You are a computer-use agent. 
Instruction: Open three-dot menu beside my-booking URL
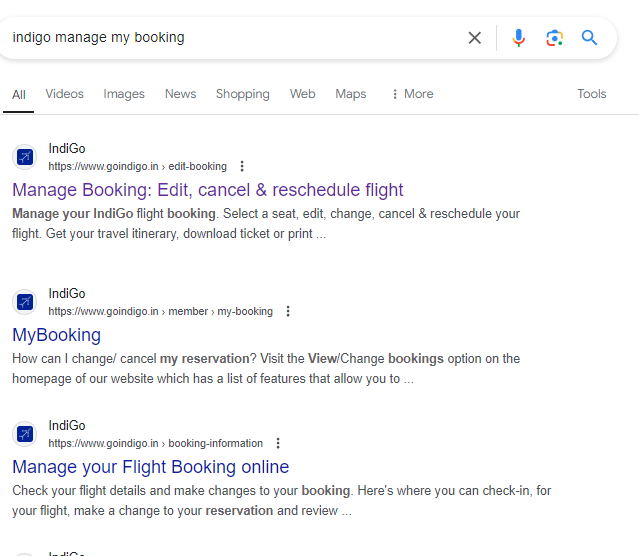pos(288,311)
